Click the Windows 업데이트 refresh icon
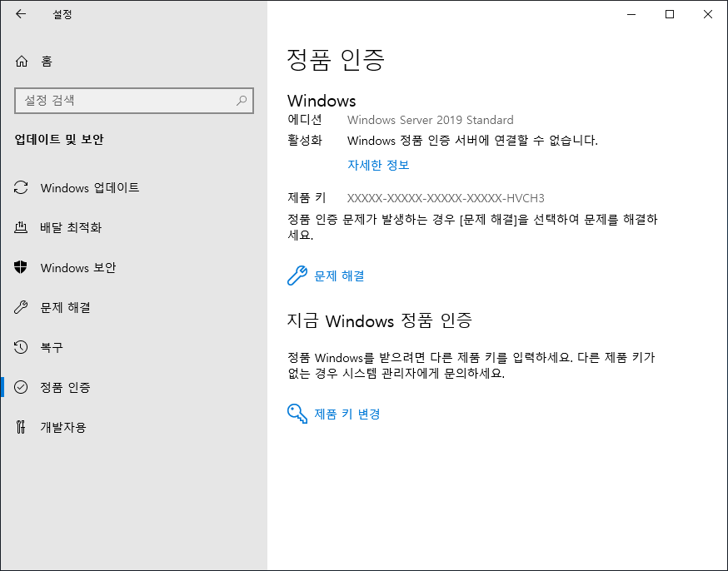This screenshot has width=728, height=571. click(x=21, y=187)
